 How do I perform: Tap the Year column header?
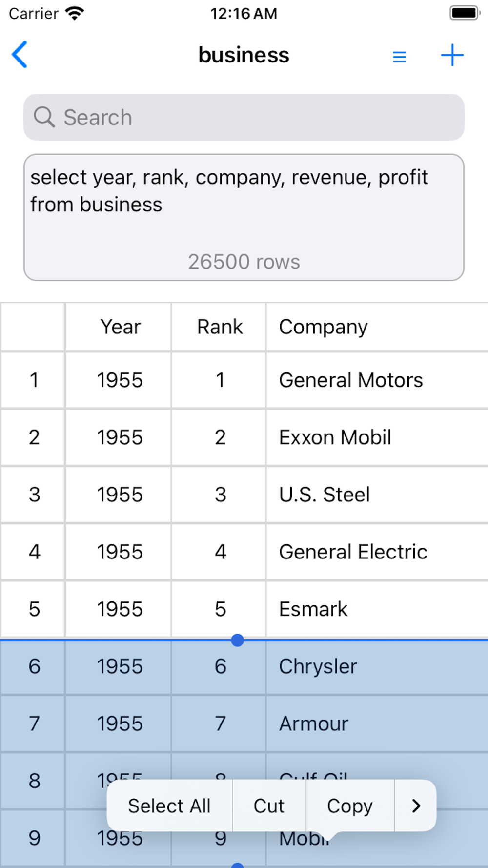[120, 327]
